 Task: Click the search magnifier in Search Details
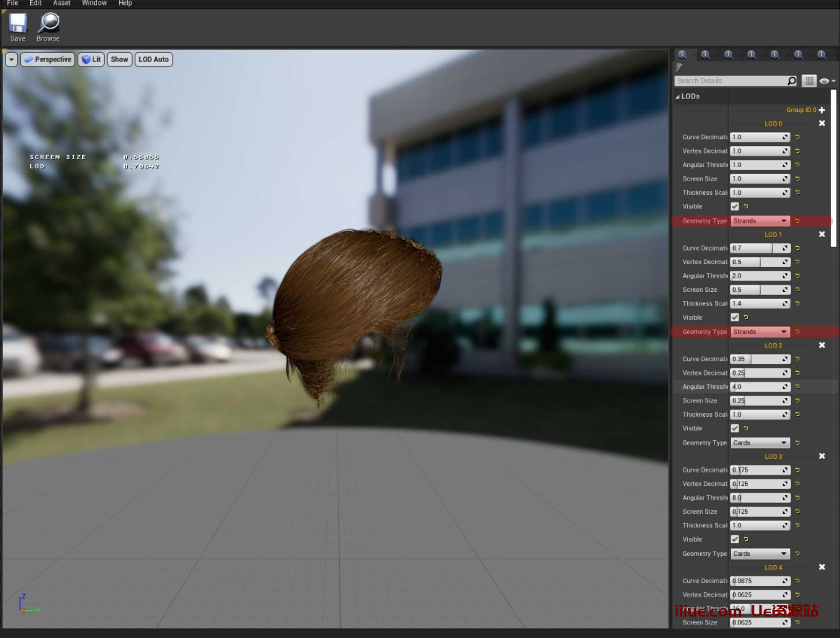click(x=791, y=81)
